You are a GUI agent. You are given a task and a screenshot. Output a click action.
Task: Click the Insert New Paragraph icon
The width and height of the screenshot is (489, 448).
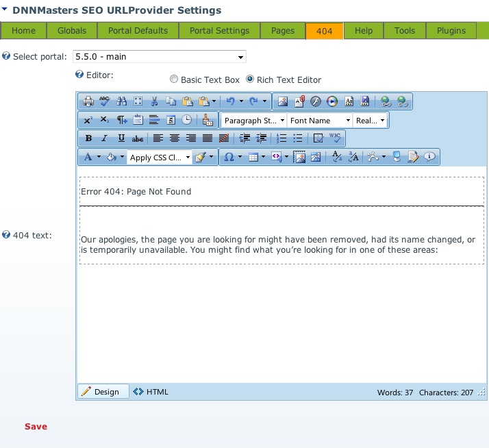122,120
